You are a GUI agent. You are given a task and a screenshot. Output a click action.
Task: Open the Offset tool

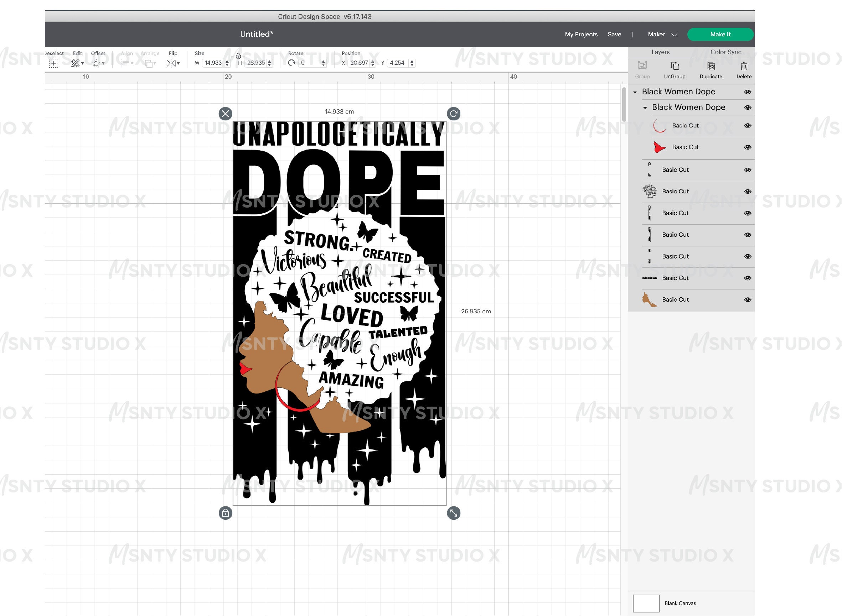click(97, 63)
